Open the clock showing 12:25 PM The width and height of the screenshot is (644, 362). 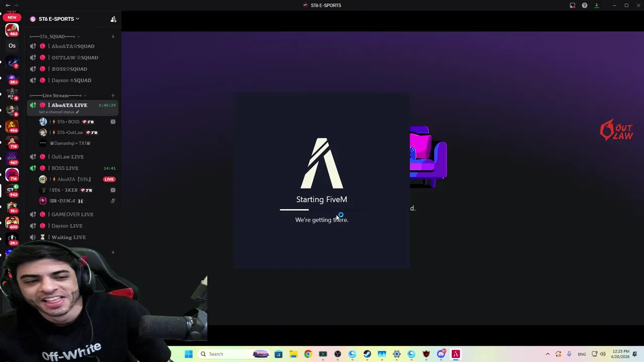coord(621,354)
